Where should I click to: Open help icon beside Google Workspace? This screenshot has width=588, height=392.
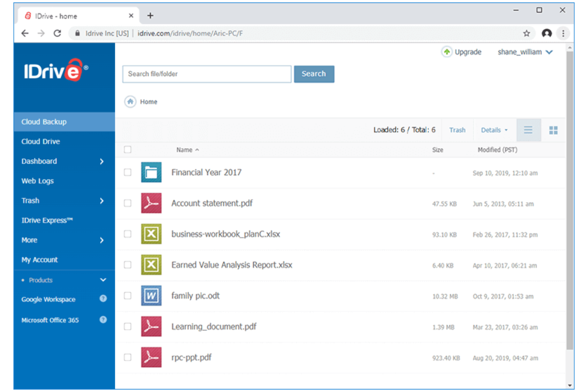click(103, 299)
